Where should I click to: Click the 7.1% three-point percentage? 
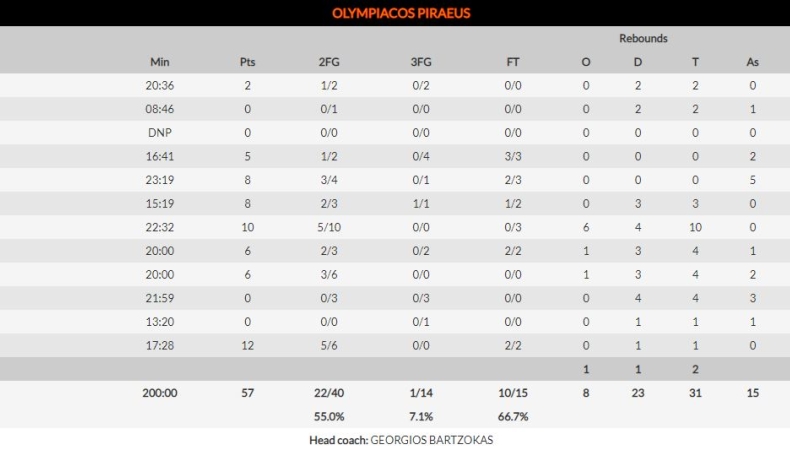(421, 416)
